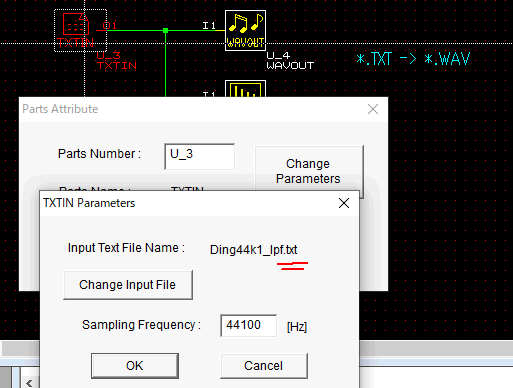
Task: Click the scroll-left arrow at bottom
Action: tap(29, 383)
